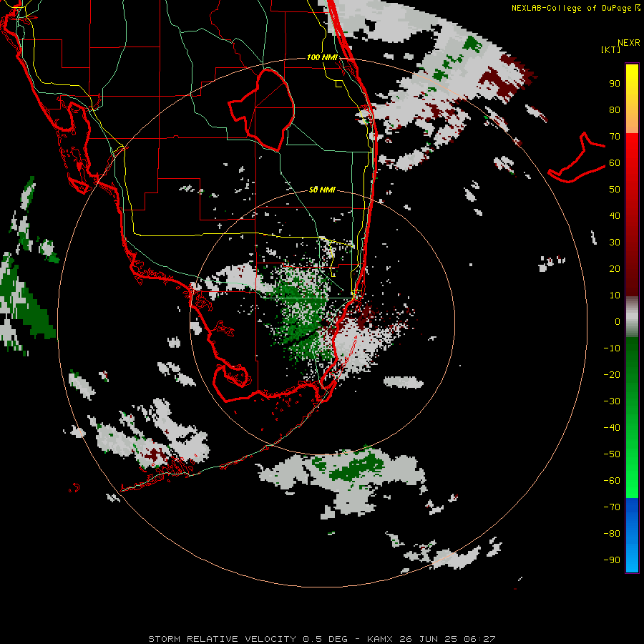Screen dimensions: 644x644
Task: Click the thick red Lake Okeechobee outline
Action: coord(262,109)
